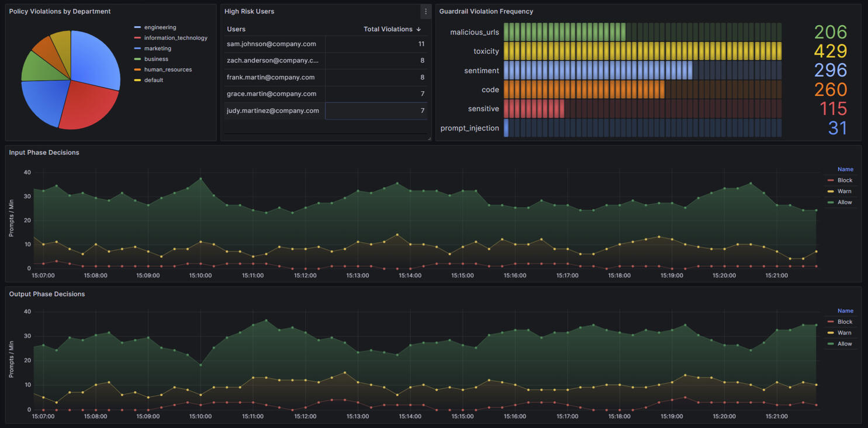Click the marketing label in pie legend
868x428 pixels.
157,49
